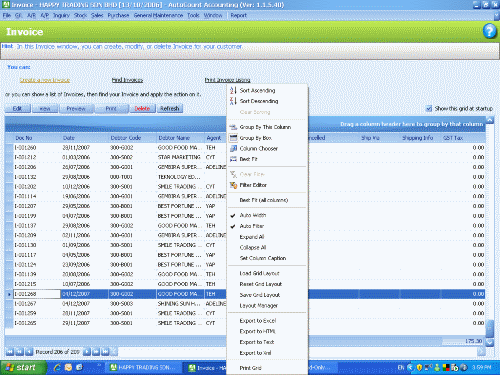Open the HAPPY TRADING SDN taskbar window
This screenshot has width=500, height=375.
pos(145,368)
